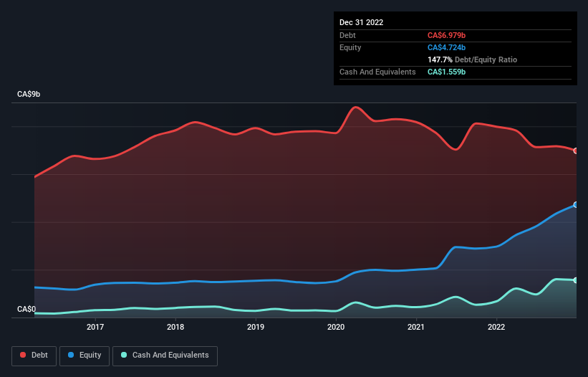This screenshot has height=377, width=588.
Task: Select the 2019 axis label
Action: click(x=256, y=327)
